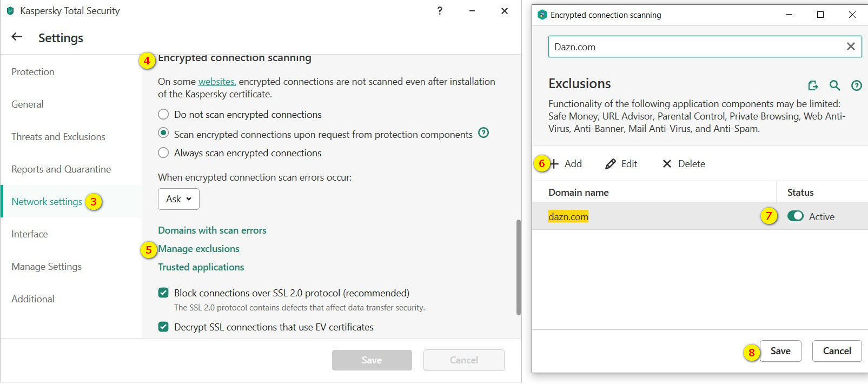Image resolution: width=868 pixels, height=384 pixels.
Task: Click the search magnifier in Exclusions
Action: tap(834, 85)
